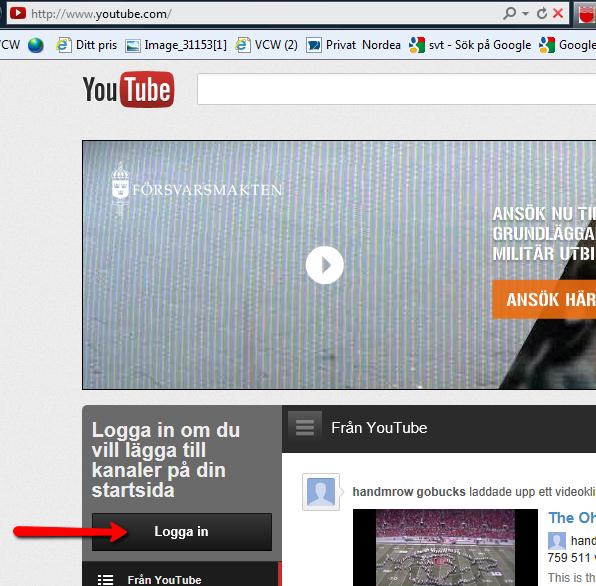Open the video title link starting 'The Oh'
Image resolution: width=596 pixels, height=586 pixels.
572,518
